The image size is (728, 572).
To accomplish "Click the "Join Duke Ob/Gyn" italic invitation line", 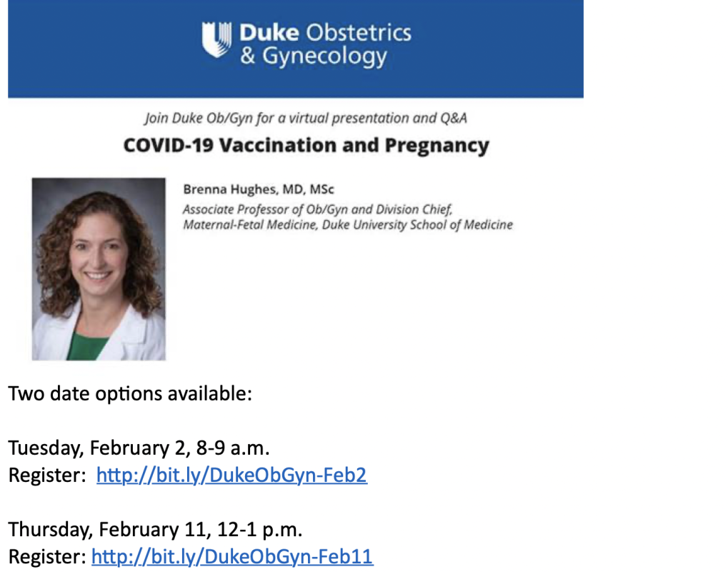I will click(305, 118).
